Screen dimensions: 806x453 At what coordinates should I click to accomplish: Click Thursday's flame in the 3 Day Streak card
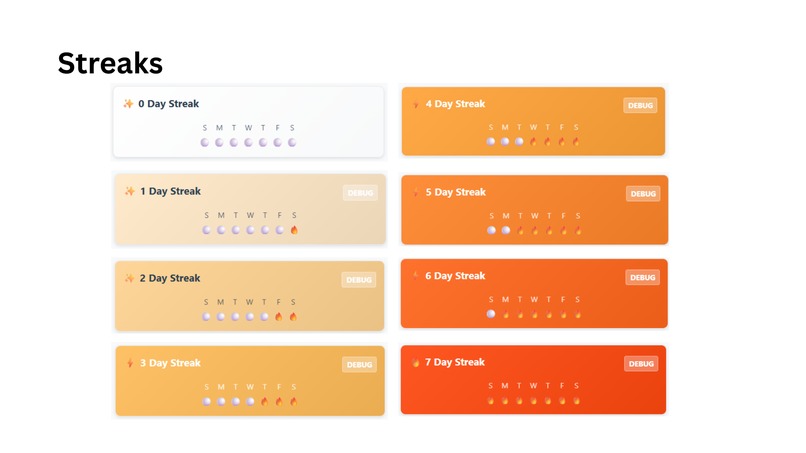pos(264,402)
